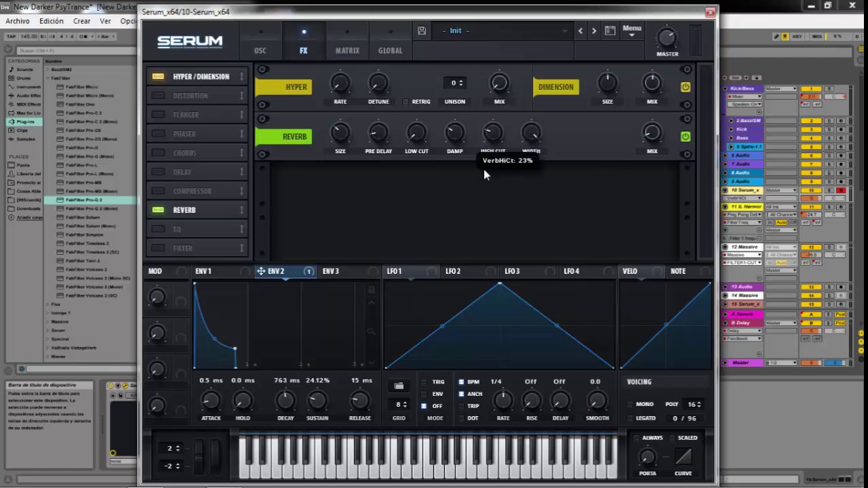Viewport: 868px width, 488px height.
Task: Toggle the Reverb power button
Action: [686, 136]
